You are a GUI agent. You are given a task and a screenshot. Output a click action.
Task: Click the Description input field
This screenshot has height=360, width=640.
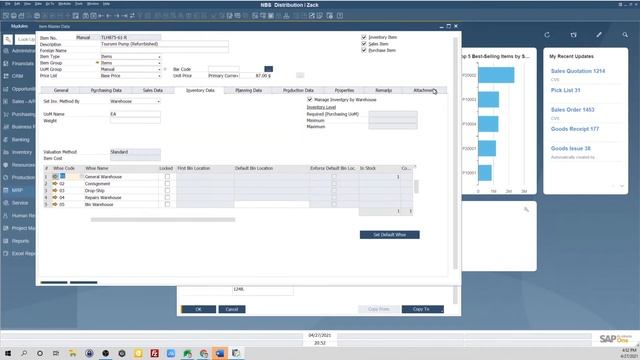pos(164,44)
